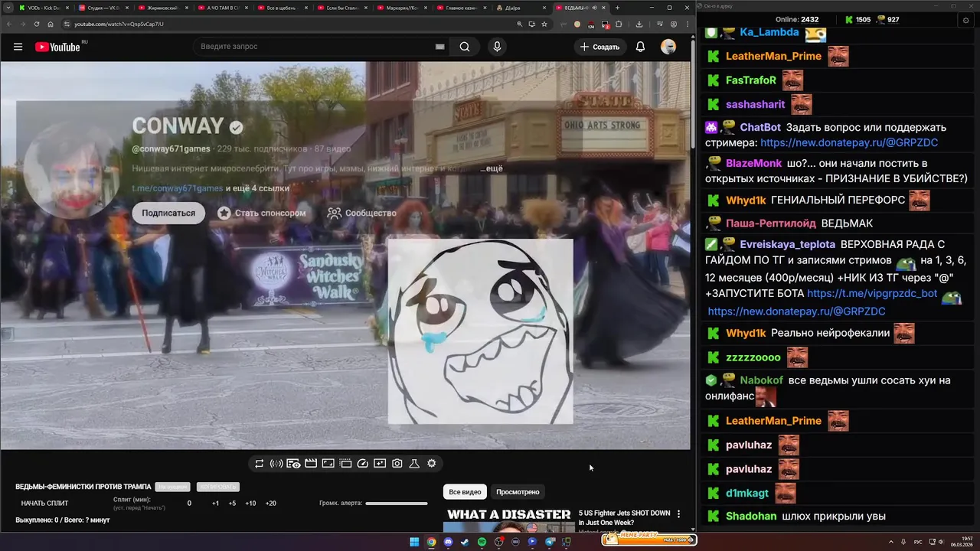Open Chrome downloads icon

coord(639,24)
